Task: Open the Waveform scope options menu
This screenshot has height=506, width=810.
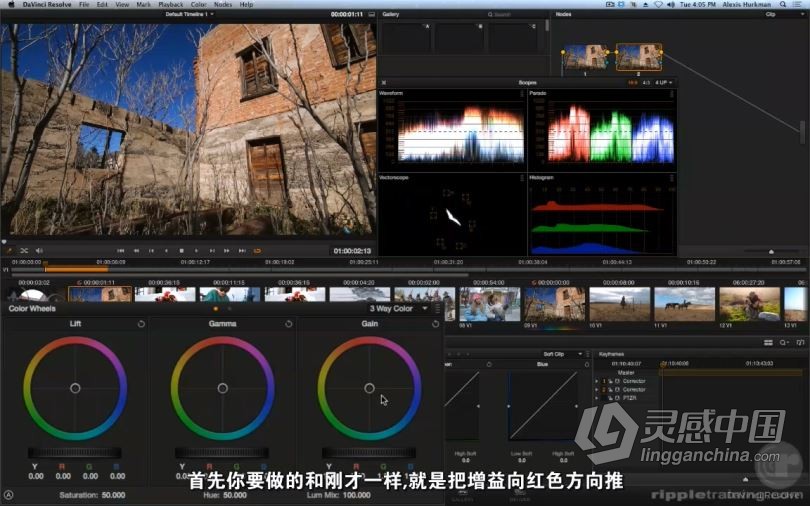Action: [522, 93]
